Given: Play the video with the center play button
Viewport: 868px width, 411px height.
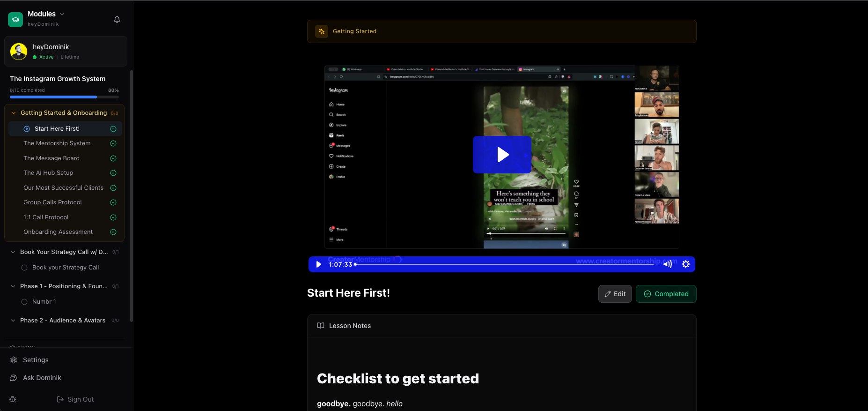Looking at the screenshot, I should (x=502, y=155).
